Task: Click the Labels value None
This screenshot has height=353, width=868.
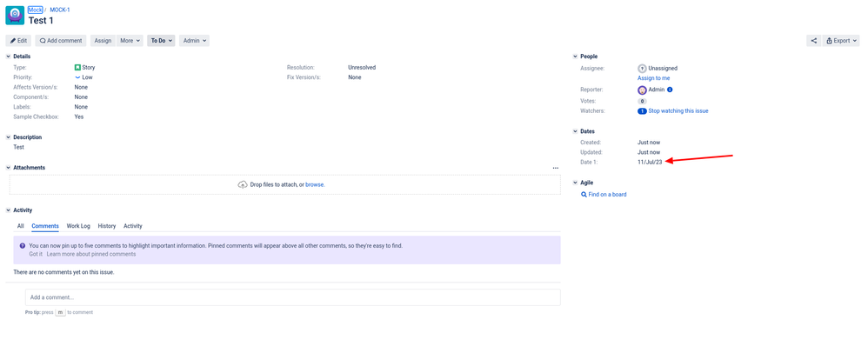Action: pos(81,107)
